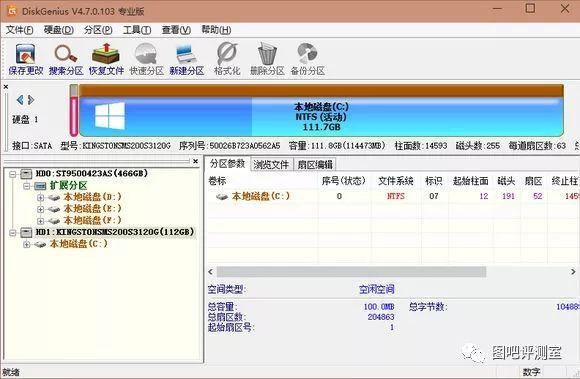
Task: Go to next disk with right arrow
Action: 31,100
